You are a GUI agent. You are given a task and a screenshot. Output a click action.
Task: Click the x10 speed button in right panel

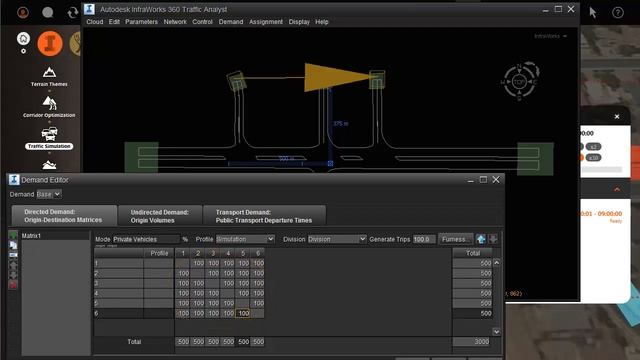pyautogui.click(x=593, y=158)
